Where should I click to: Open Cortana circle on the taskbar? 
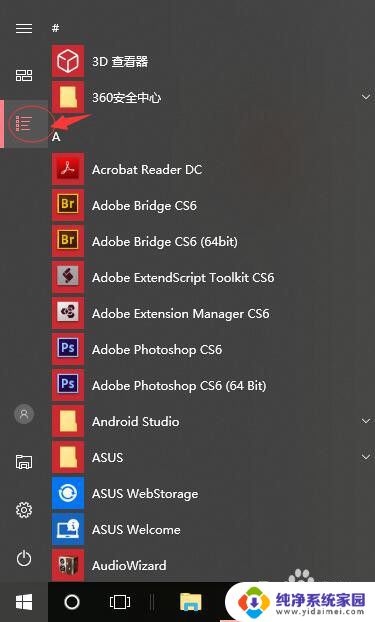72,602
